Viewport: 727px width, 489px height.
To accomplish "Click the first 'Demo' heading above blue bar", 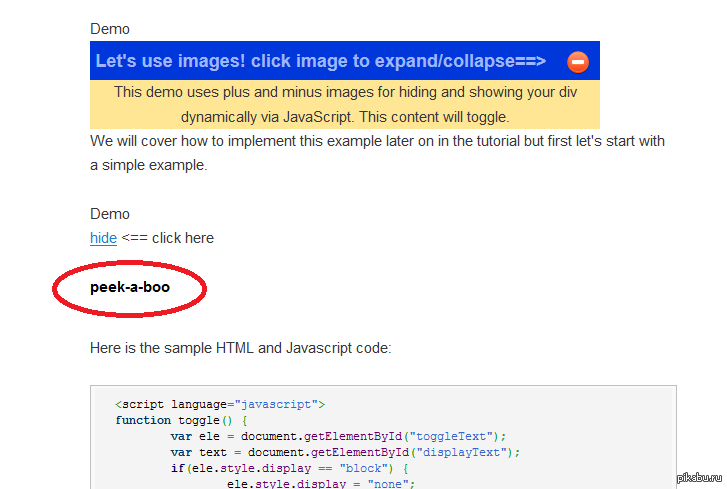I will point(110,29).
